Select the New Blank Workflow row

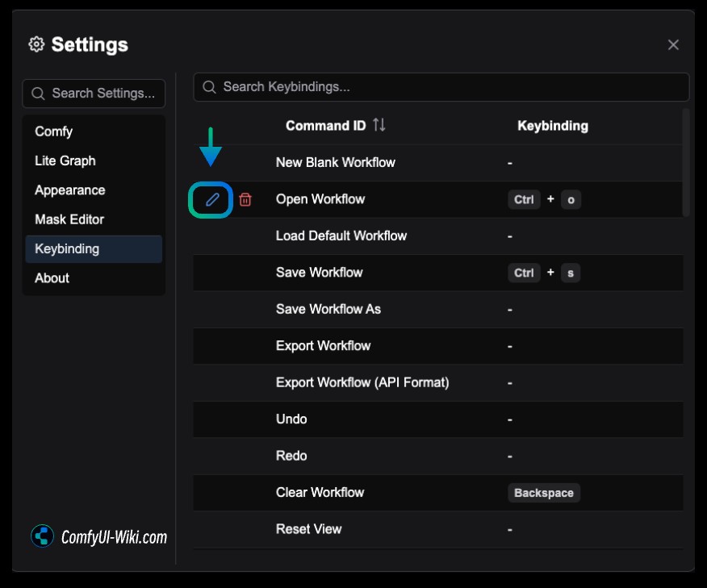click(437, 163)
